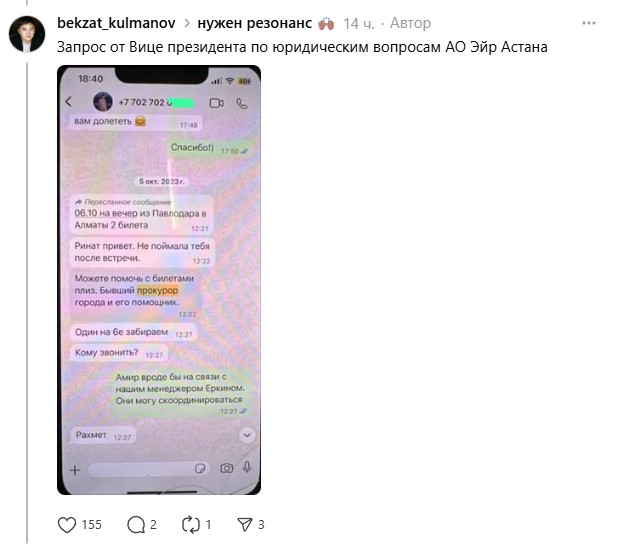
Task: Click the video call icon in chat
Action: coord(216,103)
